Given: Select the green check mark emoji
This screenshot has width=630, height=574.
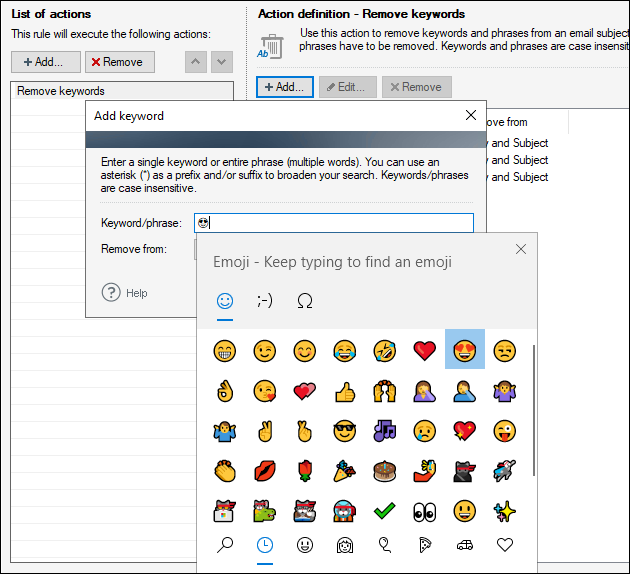Looking at the screenshot, I should 385,511.
